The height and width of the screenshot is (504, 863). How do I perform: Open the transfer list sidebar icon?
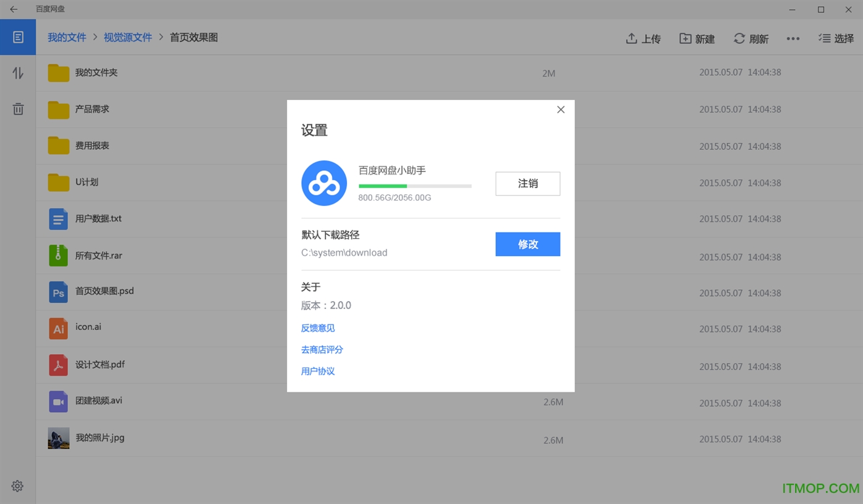(18, 73)
